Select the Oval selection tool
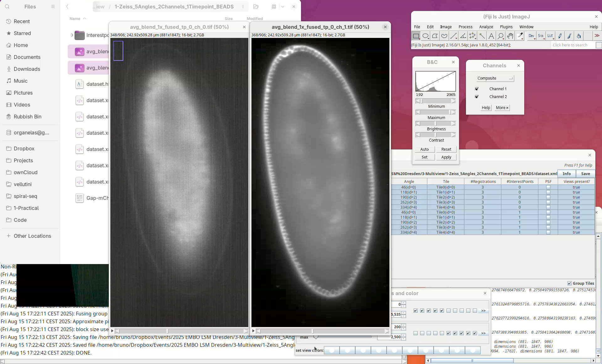Screen dimensions: 602x364 pyautogui.click(x=425, y=36)
